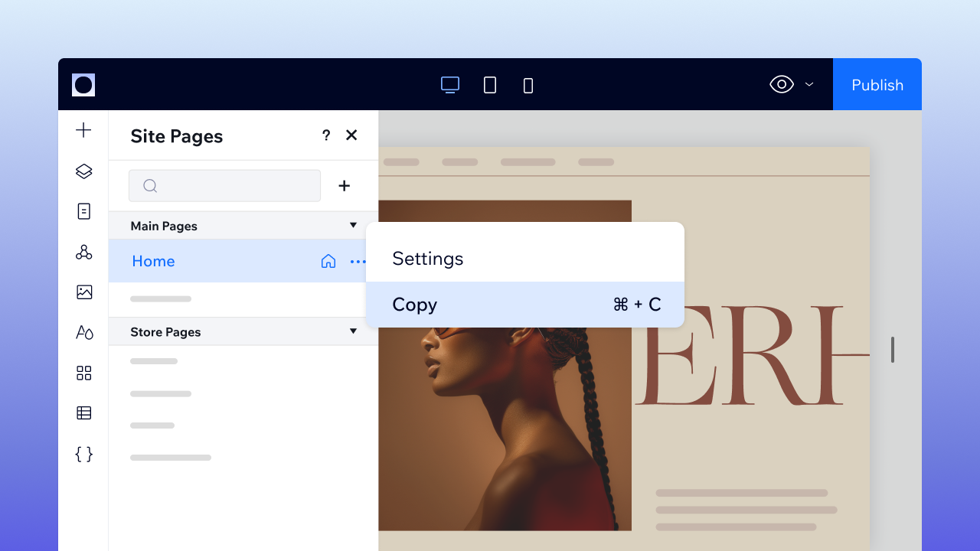Open the Media panel icon

click(x=83, y=292)
